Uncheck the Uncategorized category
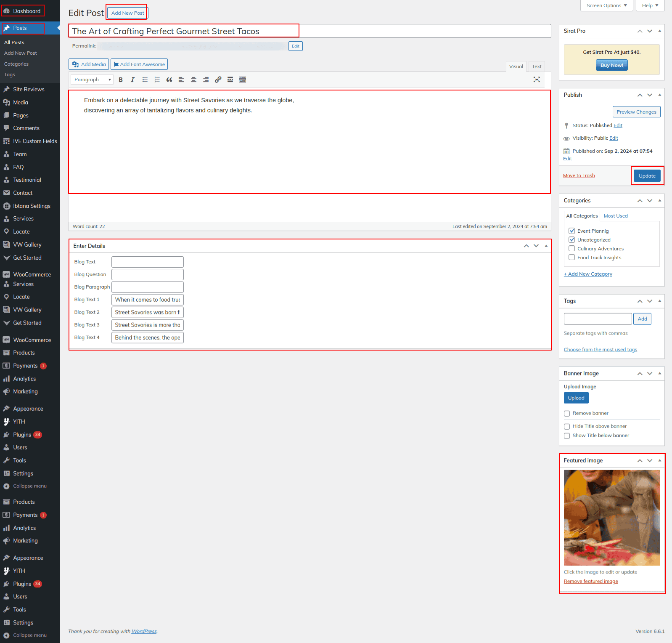This screenshot has width=672, height=643. click(x=571, y=240)
